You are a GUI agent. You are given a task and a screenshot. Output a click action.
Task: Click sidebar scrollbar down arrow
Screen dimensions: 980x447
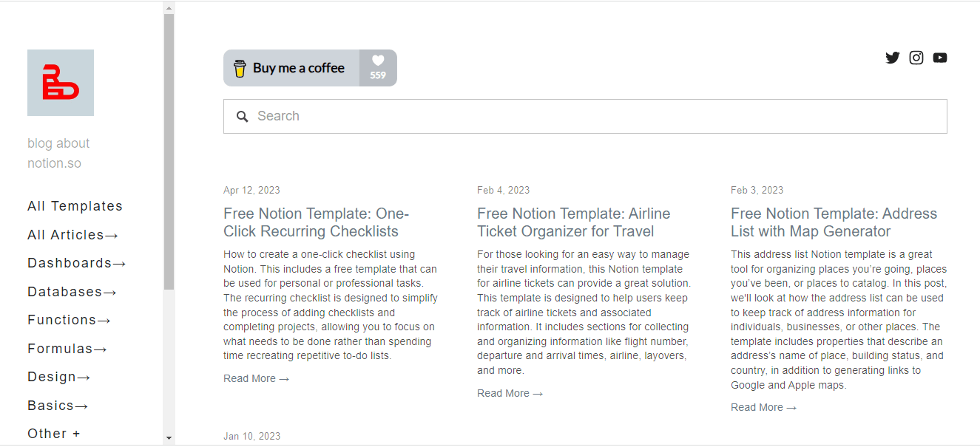(x=169, y=438)
